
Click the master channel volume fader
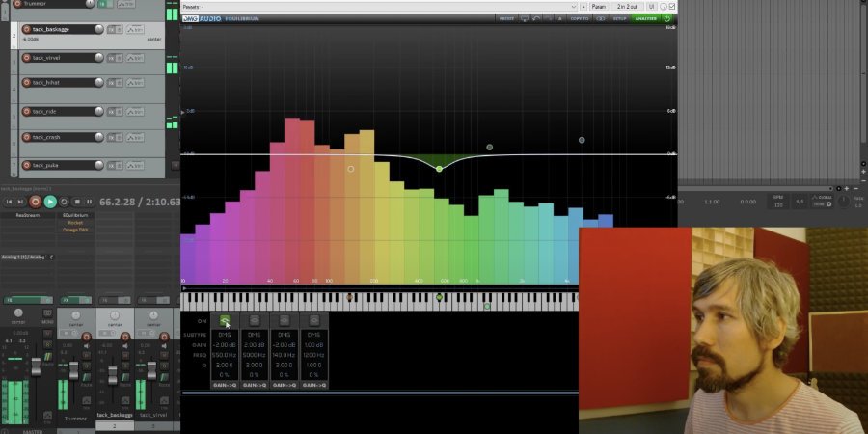36,366
